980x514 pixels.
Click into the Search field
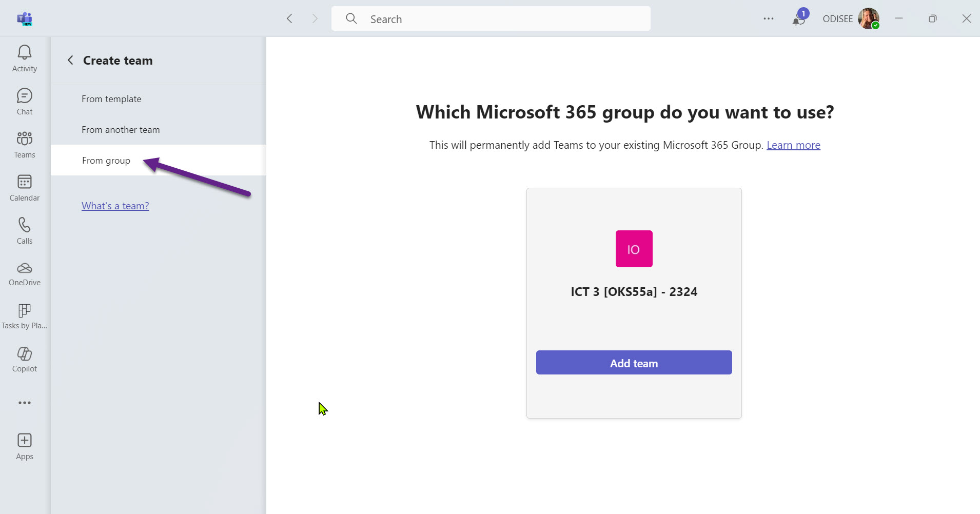pyautogui.click(x=491, y=19)
